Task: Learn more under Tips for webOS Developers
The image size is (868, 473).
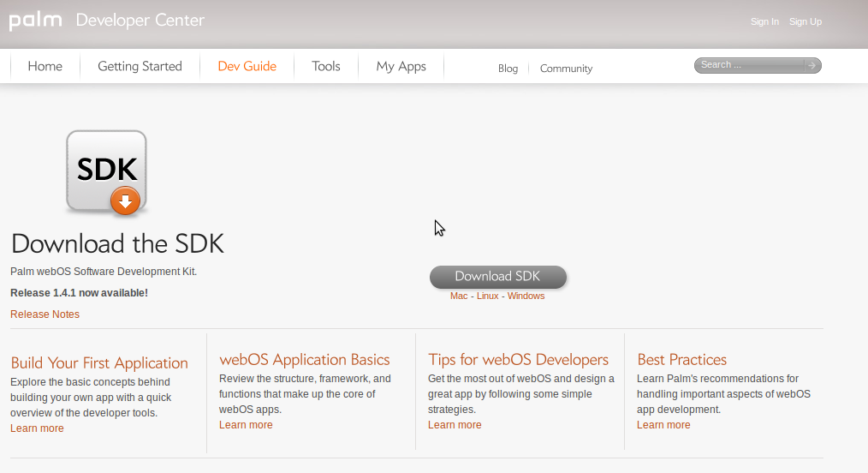Action: click(x=455, y=425)
